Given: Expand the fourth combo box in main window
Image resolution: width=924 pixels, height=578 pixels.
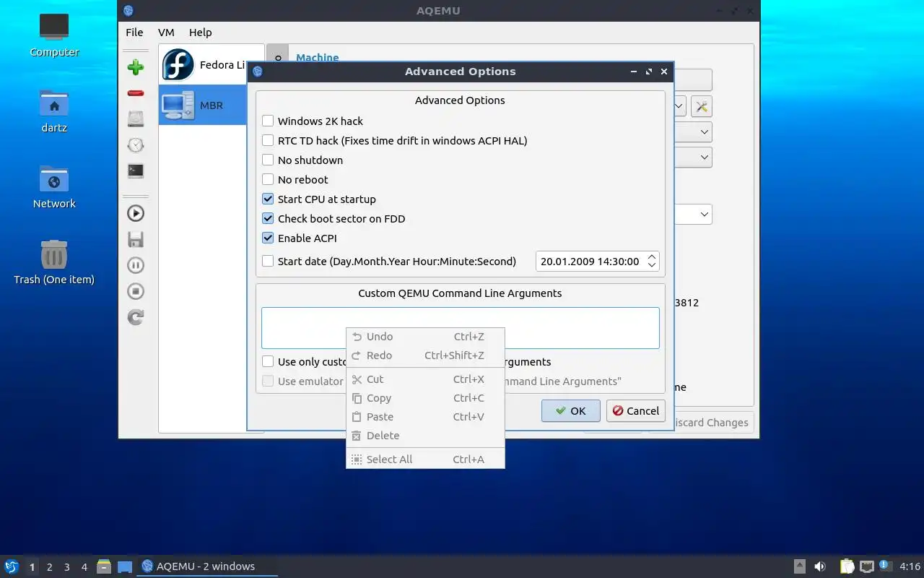Looking at the screenshot, I should (x=705, y=215).
